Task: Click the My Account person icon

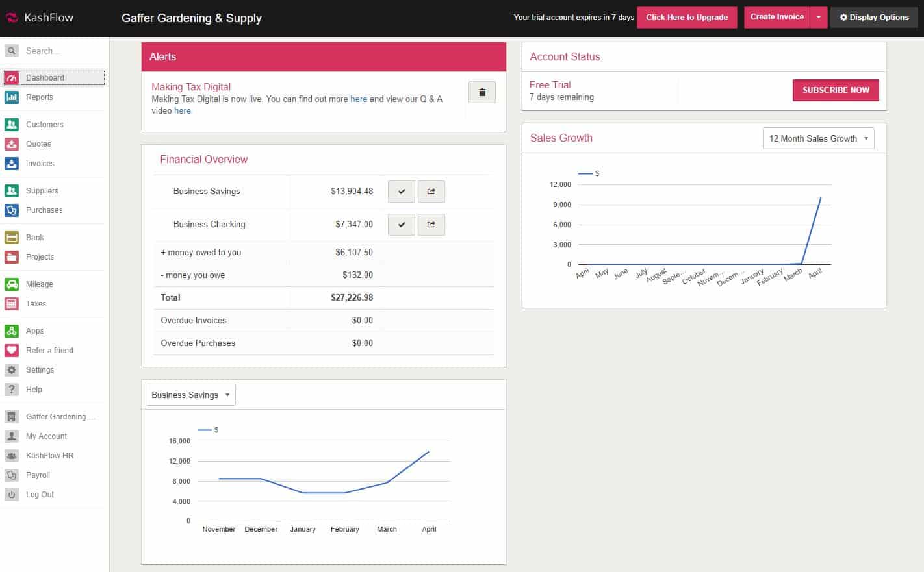Action: point(12,436)
